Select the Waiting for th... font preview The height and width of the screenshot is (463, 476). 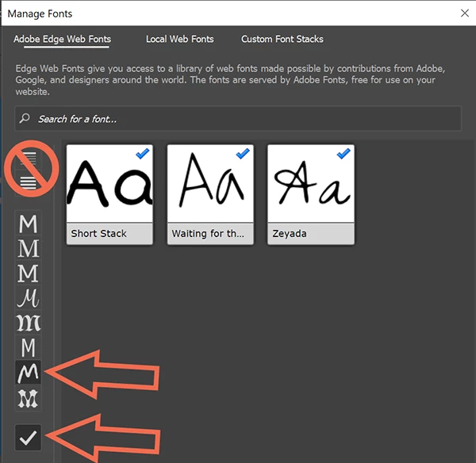click(210, 184)
